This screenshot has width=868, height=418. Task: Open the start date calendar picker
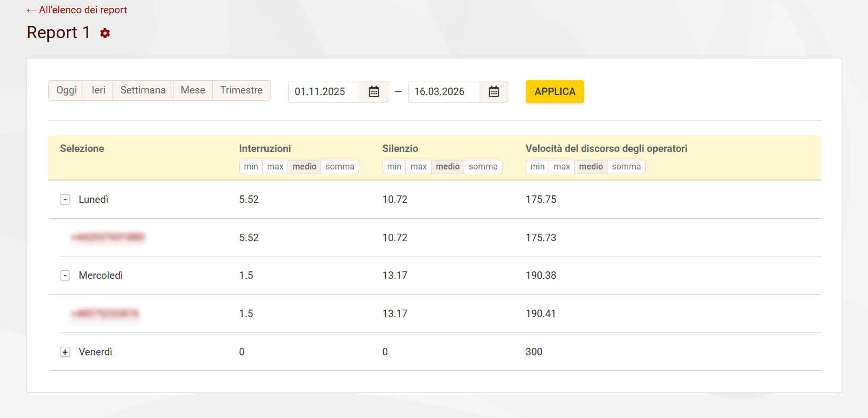pyautogui.click(x=374, y=91)
